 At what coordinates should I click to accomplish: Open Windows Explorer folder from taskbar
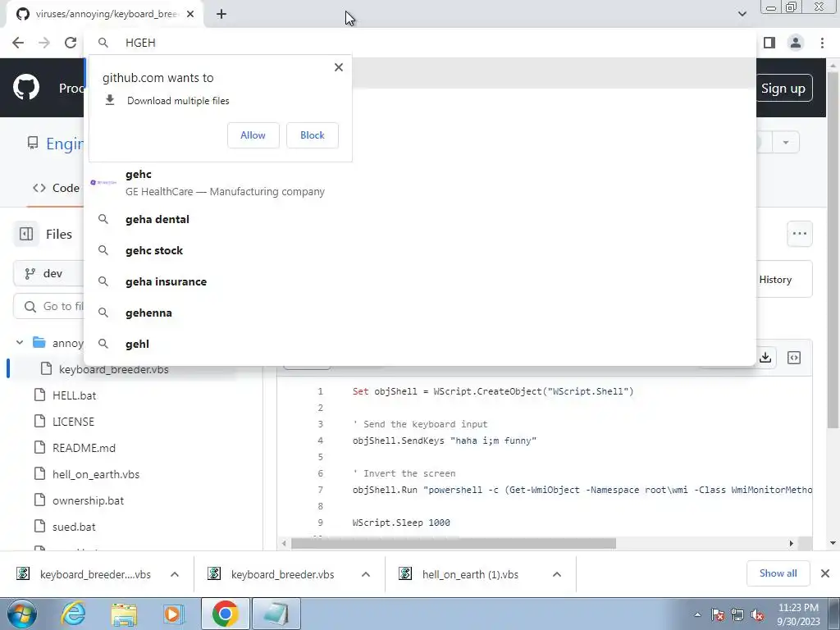[x=124, y=614]
